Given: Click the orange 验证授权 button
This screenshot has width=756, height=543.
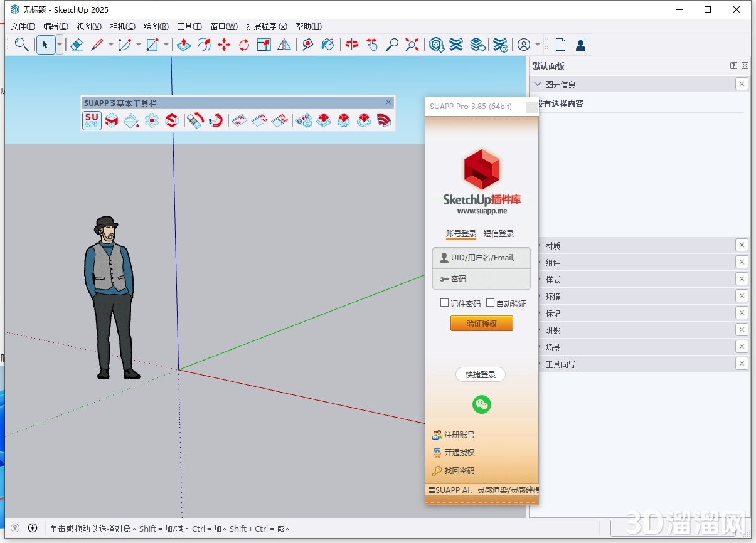Looking at the screenshot, I should (x=482, y=324).
